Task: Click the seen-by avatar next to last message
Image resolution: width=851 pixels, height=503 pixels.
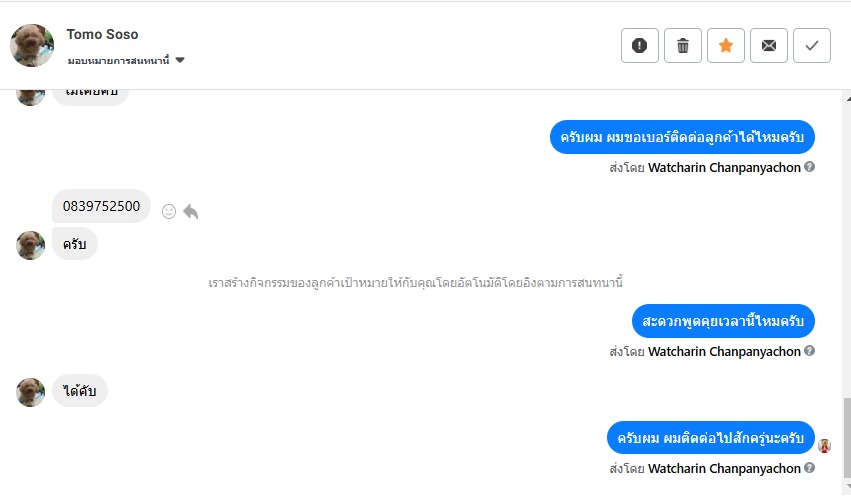Action: [825, 446]
